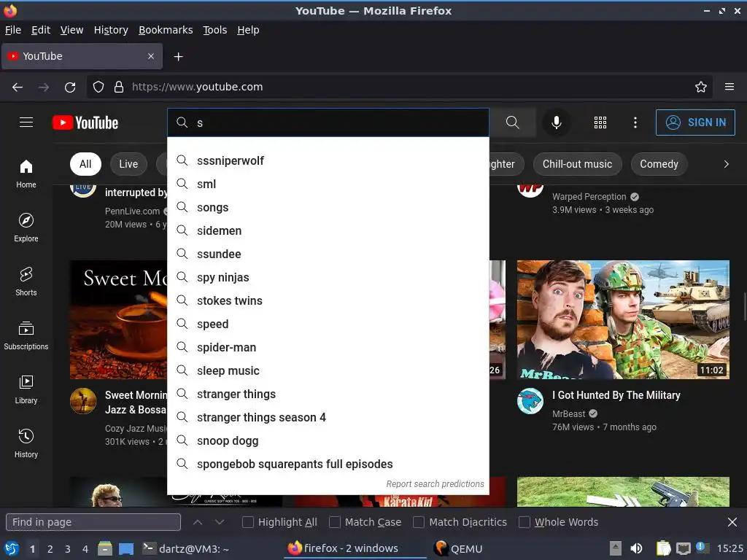
Task: Open the YouTube apps grid icon
Action: (x=600, y=122)
